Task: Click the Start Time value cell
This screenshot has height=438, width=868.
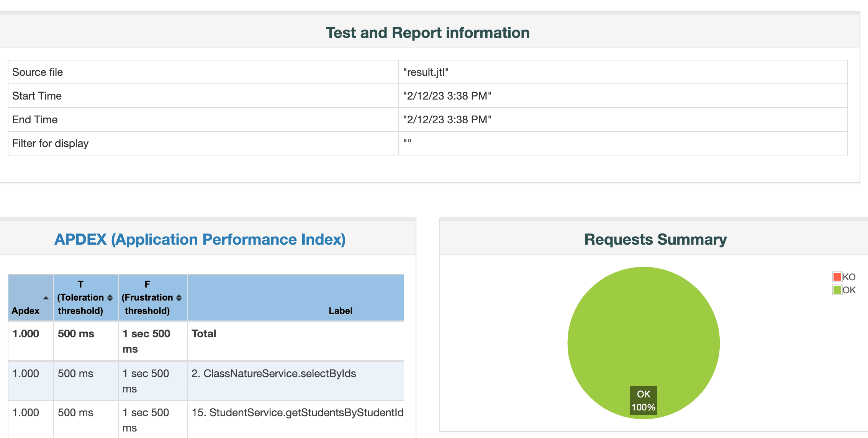Action: coord(447,96)
